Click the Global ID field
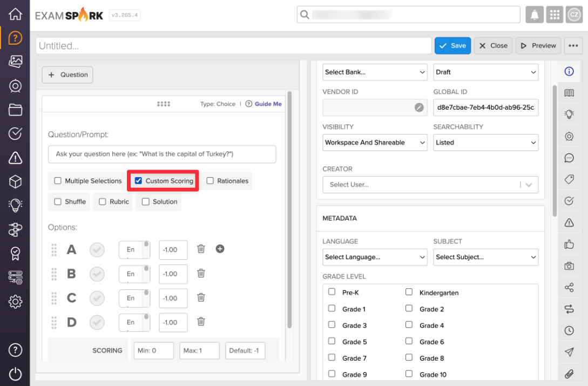 tap(485, 107)
